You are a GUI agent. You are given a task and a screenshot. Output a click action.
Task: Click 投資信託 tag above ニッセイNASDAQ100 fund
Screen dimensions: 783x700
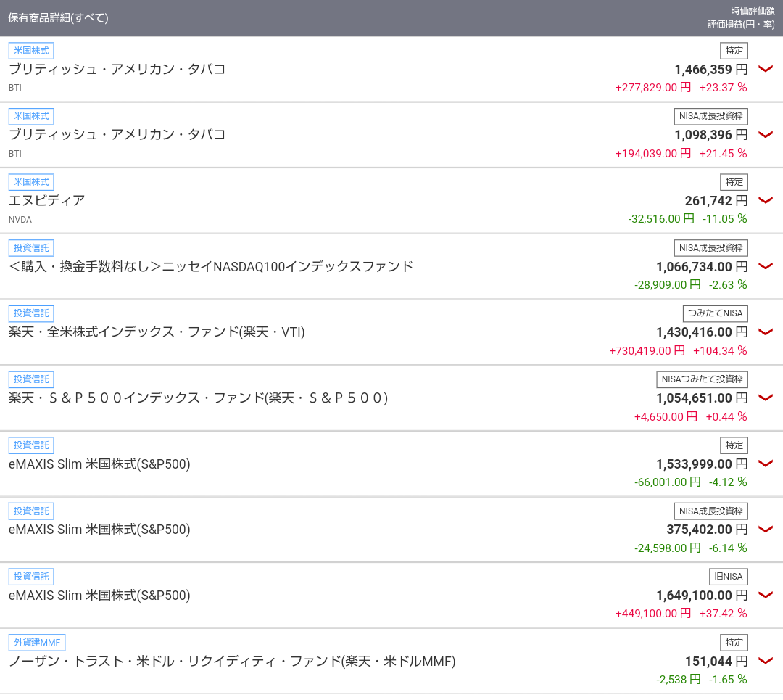(31, 248)
